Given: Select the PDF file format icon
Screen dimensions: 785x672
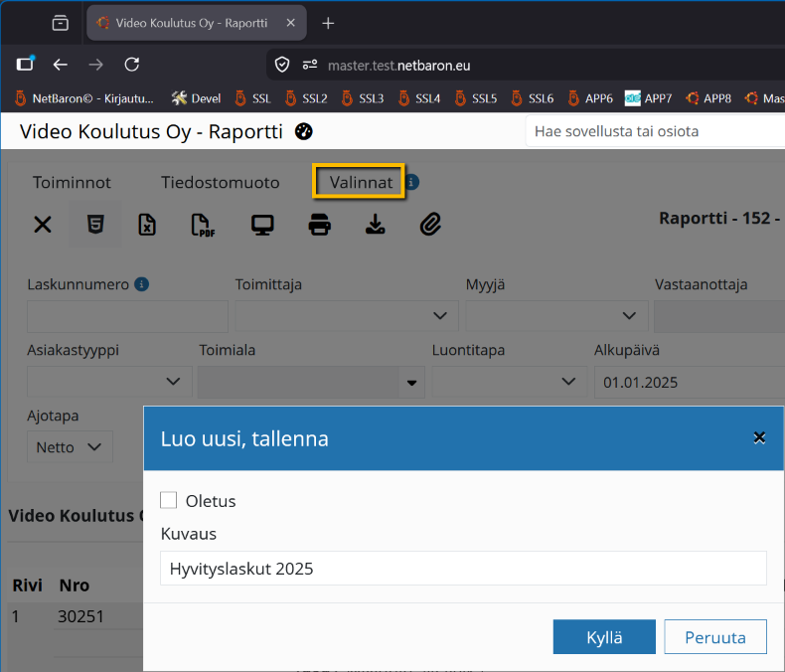Looking at the screenshot, I should click(203, 225).
